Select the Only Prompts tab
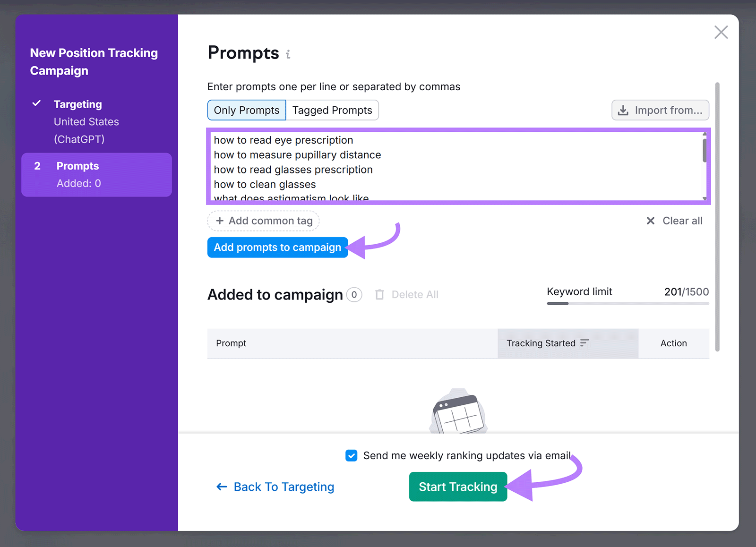Screen dimensions: 756x547 pyautogui.click(x=246, y=110)
